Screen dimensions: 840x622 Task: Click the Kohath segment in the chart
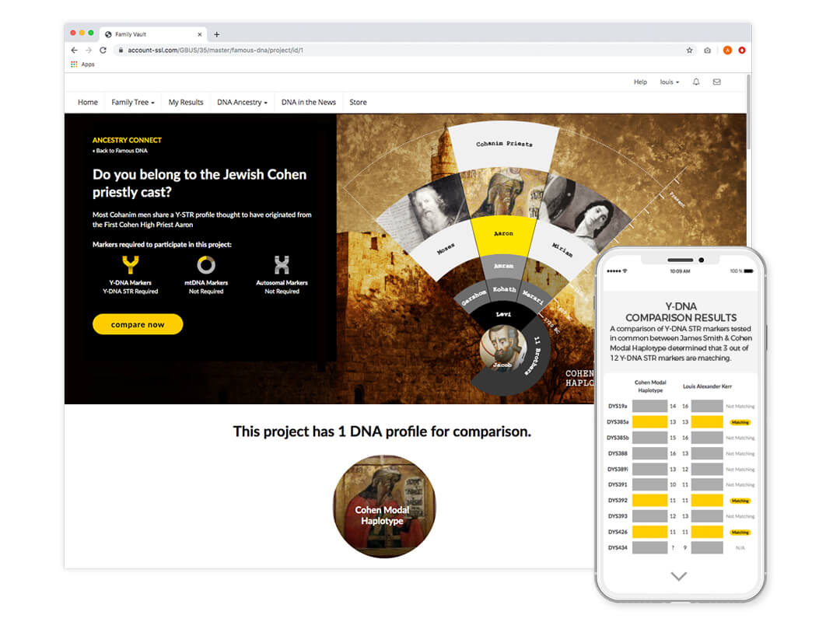pyautogui.click(x=504, y=289)
